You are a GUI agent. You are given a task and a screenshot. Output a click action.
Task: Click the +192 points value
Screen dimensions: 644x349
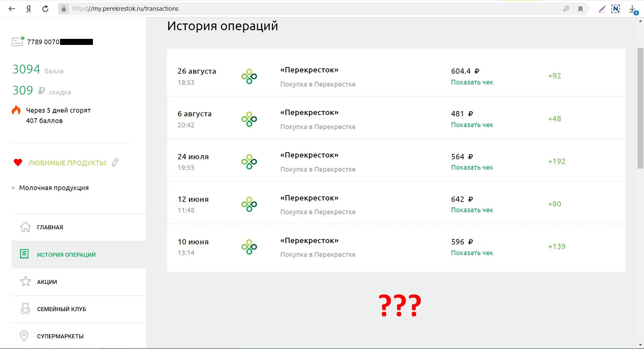tap(557, 161)
